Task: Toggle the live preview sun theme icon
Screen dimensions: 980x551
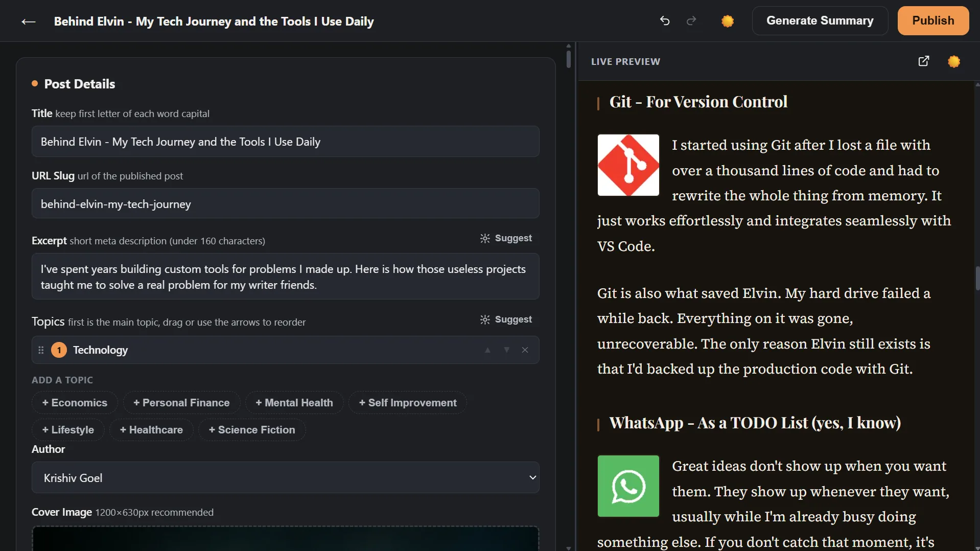Action: click(954, 61)
